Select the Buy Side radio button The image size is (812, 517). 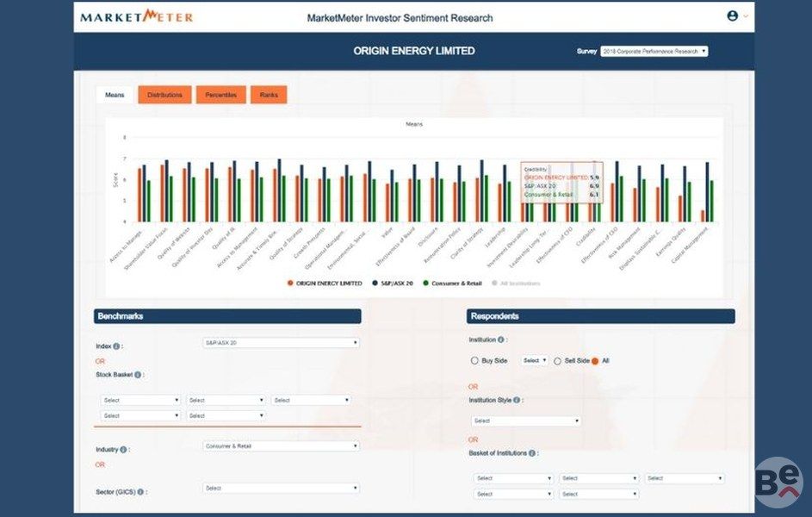[474, 360]
